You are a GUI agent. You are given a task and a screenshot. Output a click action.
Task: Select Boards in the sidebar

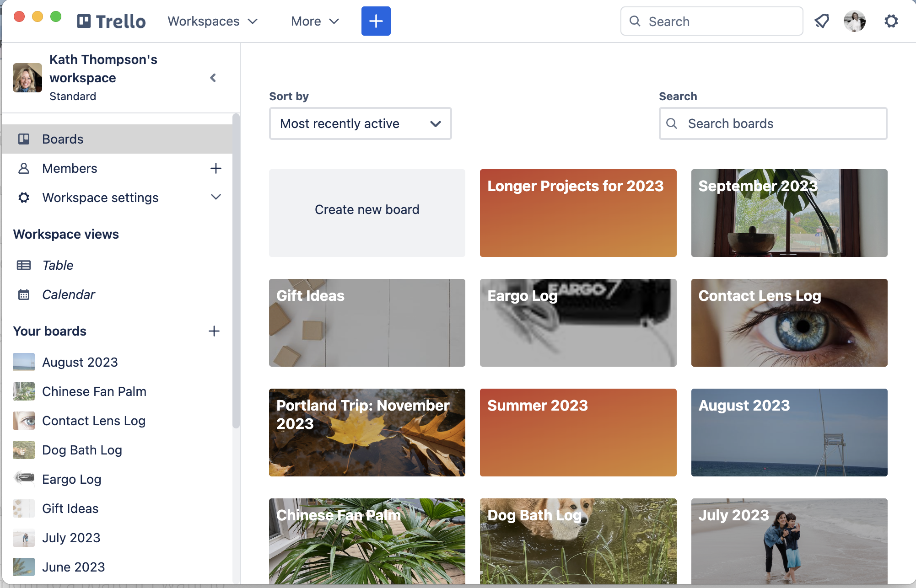point(63,139)
